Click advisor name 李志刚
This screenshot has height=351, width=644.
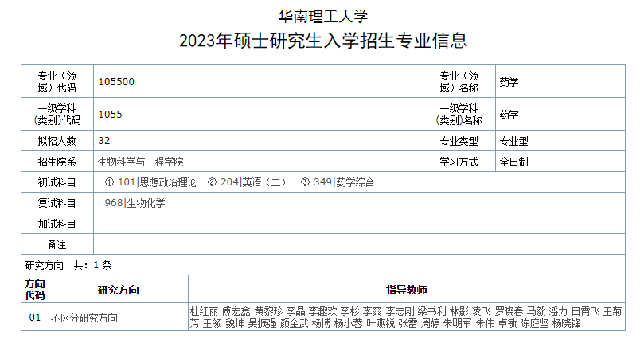click(400, 311)
